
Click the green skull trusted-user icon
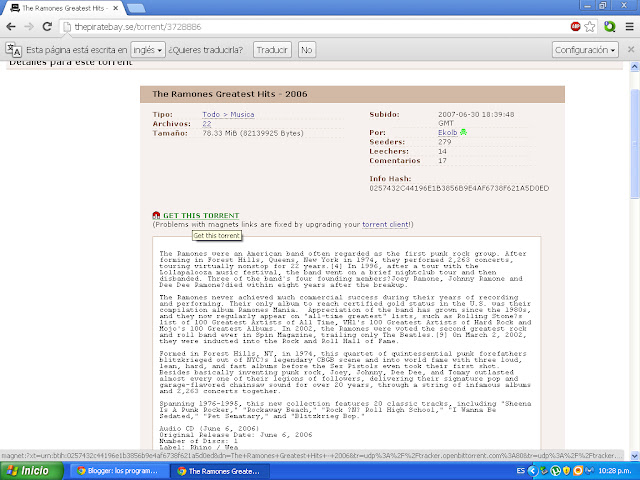pyautogui.click(x=464, y=132)
